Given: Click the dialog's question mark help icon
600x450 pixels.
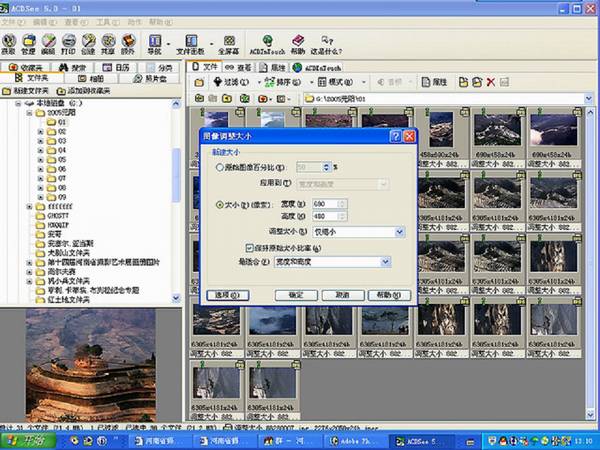Looking at the screenshot, I should pyautogui.click(x=395, y=136).
